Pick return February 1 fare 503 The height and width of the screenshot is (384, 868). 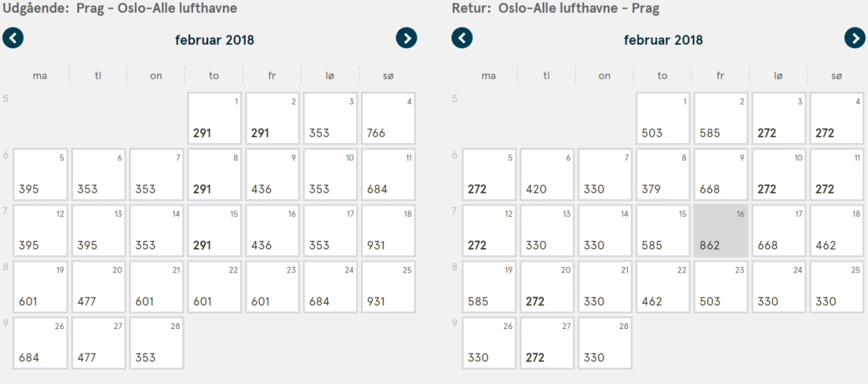(663, 119)
